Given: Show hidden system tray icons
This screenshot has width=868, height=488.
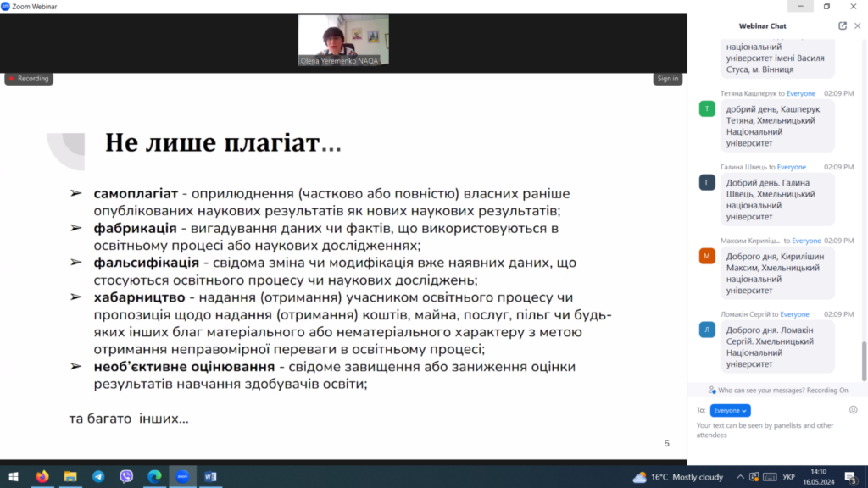Looking at the screenshot, I should coord(740,477).
